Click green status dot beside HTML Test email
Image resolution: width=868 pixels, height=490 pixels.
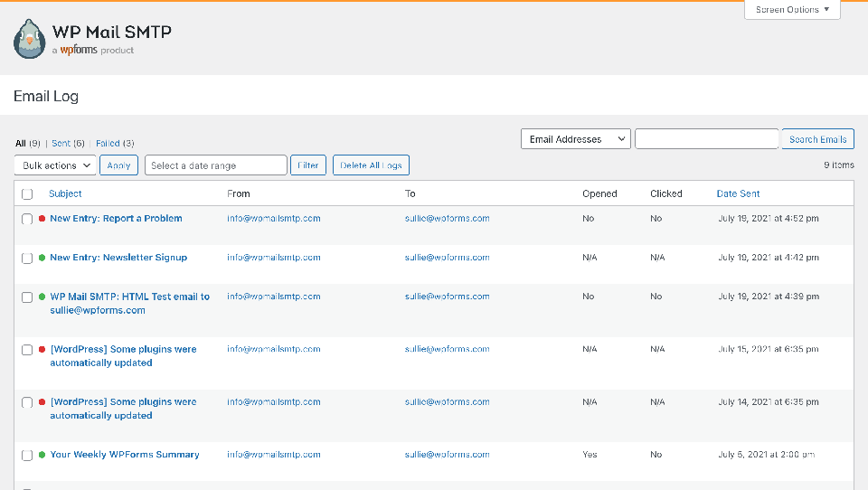pyautogui.click(x=42, y=297)
